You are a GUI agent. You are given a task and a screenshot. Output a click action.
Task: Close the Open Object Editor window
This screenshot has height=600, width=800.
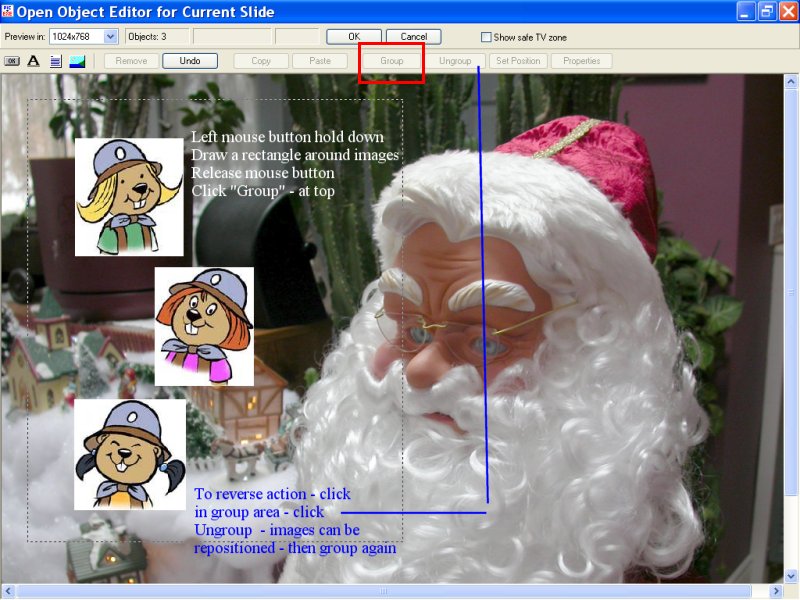(x=788, y=12)
